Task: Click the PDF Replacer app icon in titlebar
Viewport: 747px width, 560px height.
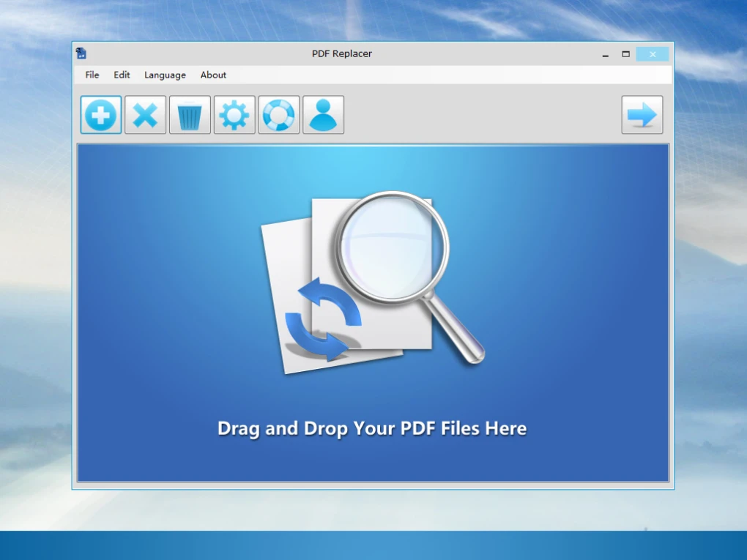Action: pos(81,53)
